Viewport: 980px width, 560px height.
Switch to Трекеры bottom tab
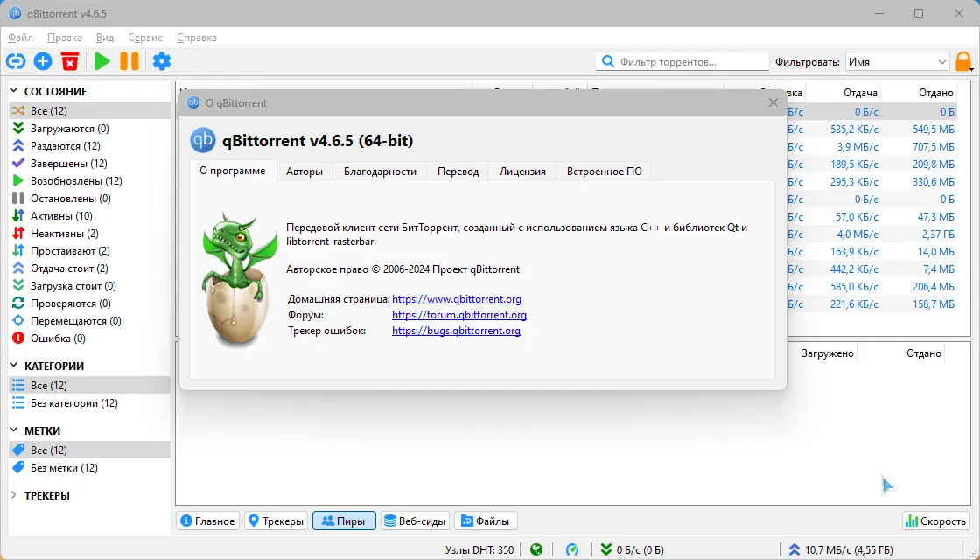point(276,521)
